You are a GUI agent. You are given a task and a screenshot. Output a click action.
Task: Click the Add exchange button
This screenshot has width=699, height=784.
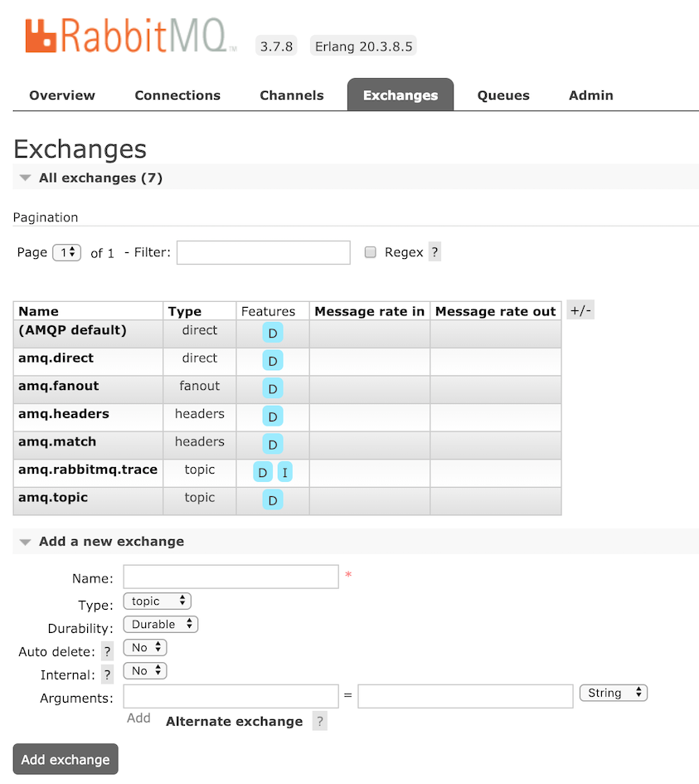(66, 759)
